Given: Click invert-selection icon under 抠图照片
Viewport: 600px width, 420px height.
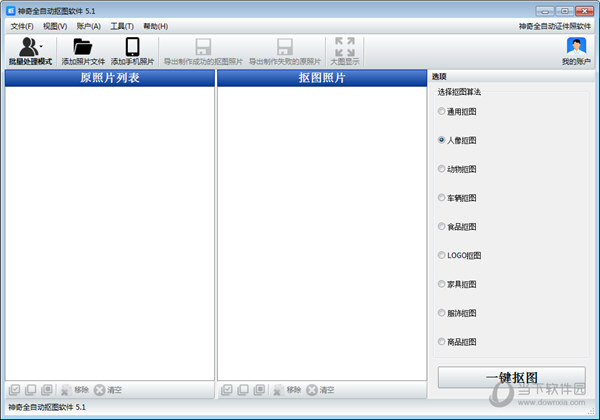Looking at the screenshot, I should pyautogui.click(x=259, y=390).
